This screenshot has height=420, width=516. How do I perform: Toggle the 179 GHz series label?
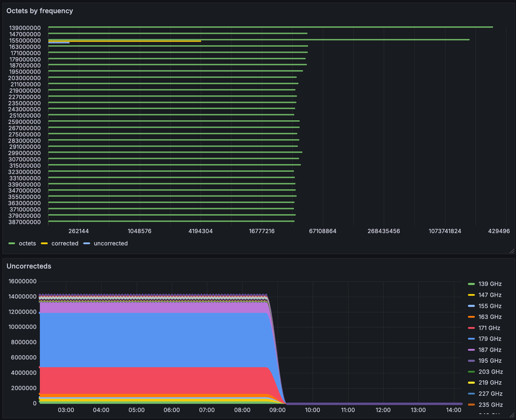490,339
